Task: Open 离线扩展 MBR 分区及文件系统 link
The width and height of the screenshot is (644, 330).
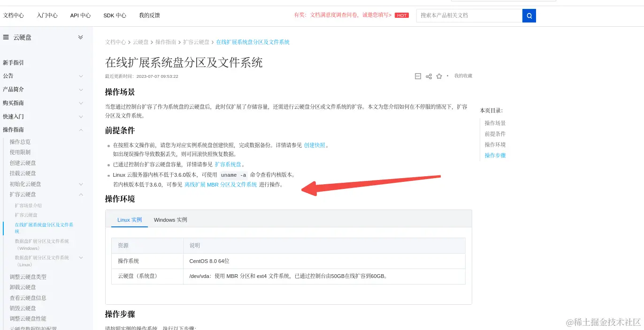Action: [x=221, y=185]
